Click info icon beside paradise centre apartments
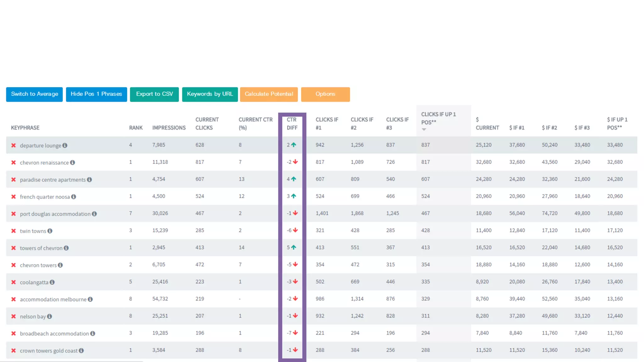The image size is (644, 362). [x=89, y=180]
